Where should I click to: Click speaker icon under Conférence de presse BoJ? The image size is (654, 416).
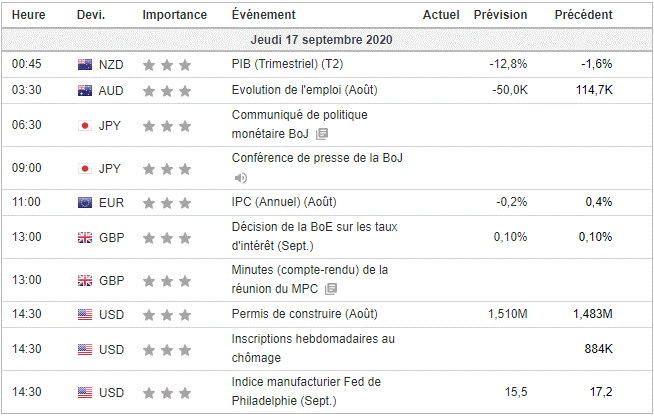(240, 178)
